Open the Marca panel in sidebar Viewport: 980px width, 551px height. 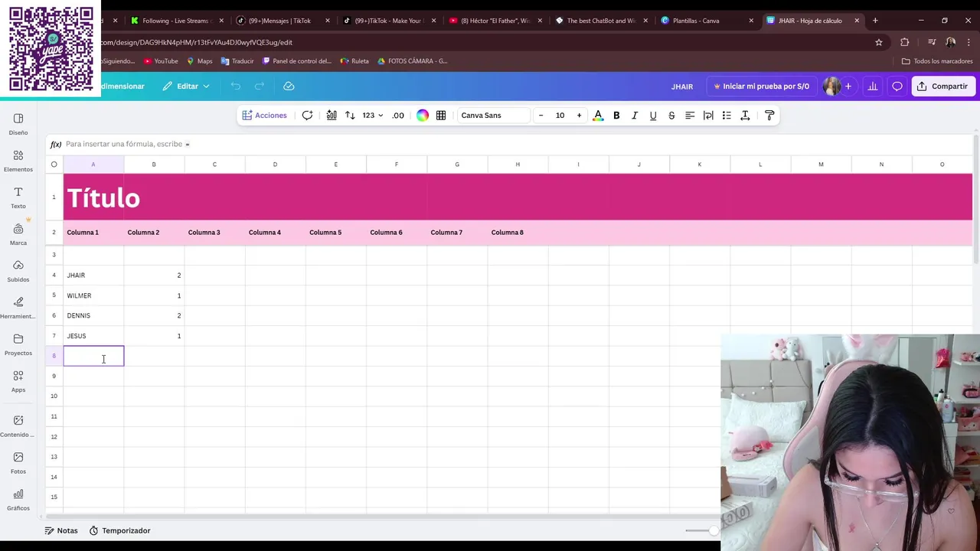pos(18,234)
